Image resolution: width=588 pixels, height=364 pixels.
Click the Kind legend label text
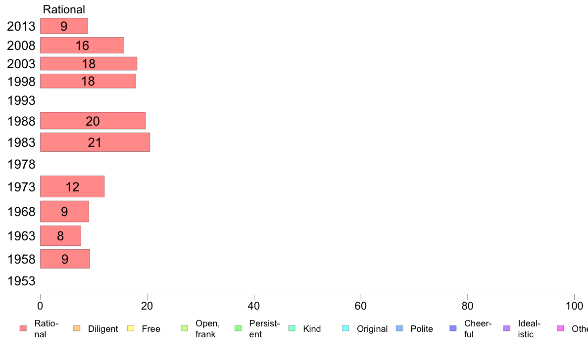pos(312,329)
